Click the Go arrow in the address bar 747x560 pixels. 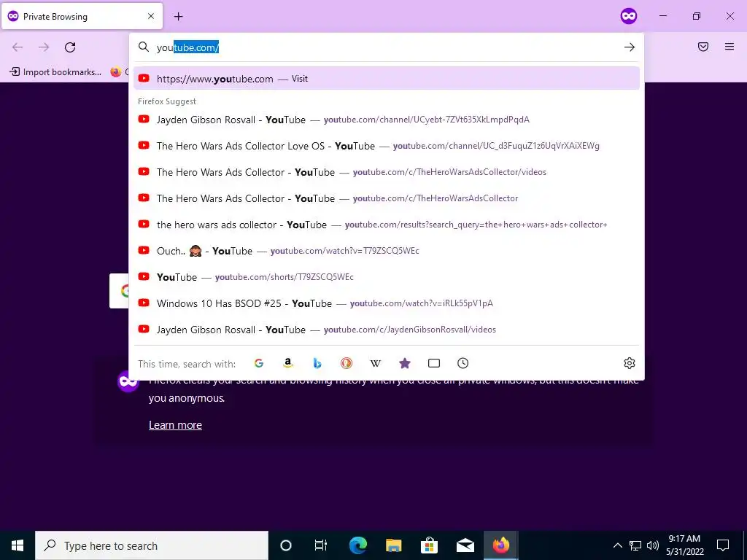tap(630, 47)
